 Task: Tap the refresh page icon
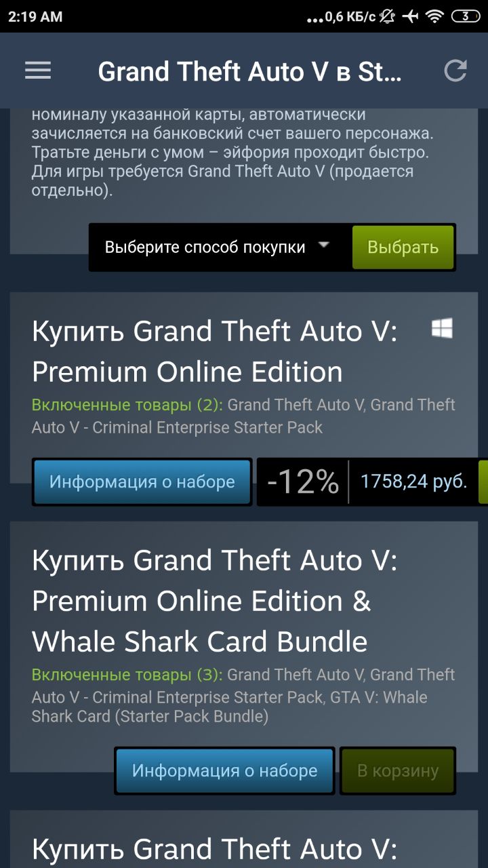[x=455, y=71]
